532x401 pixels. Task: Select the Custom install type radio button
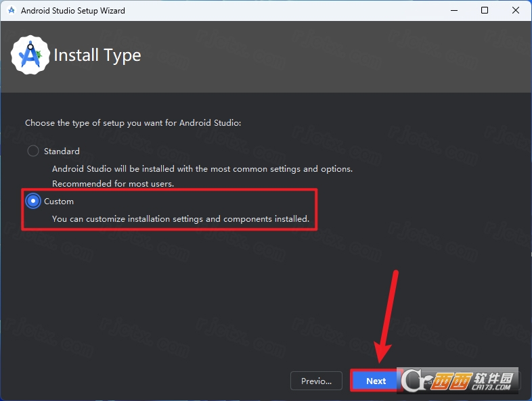(x=33, y=201)
